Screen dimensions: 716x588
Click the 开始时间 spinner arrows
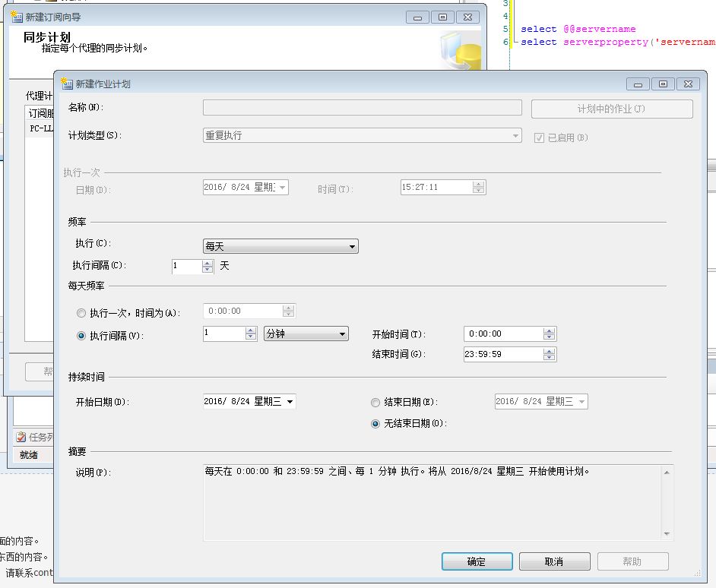(549, 334)
